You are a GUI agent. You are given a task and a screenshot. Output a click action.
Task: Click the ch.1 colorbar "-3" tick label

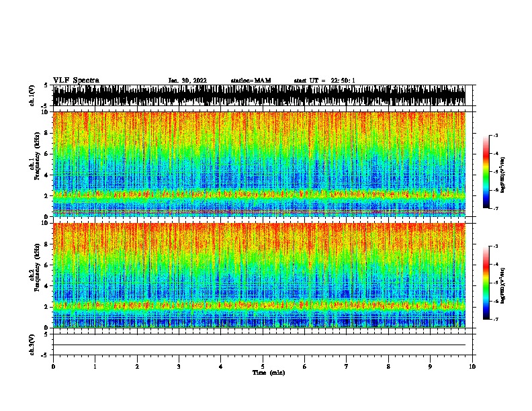(495, 136)
